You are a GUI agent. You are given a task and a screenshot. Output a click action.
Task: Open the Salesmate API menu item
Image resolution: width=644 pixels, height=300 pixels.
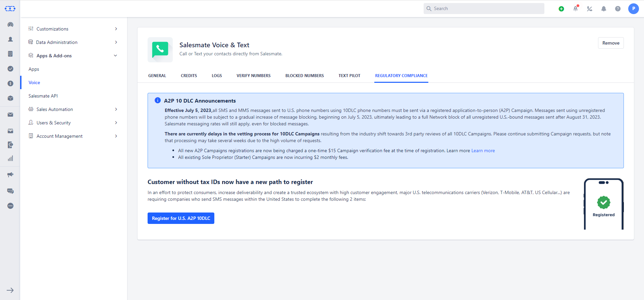43,96
